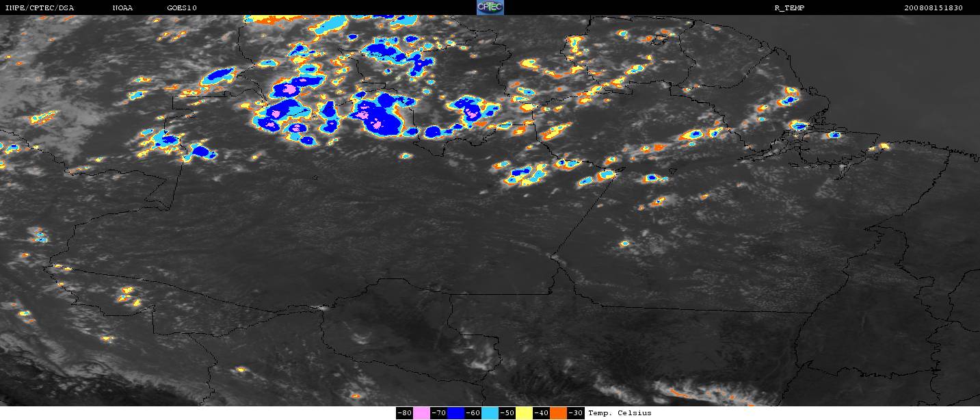Click the Temp. Celsius legend caption
Image resolution: width=980 pixels, height=420 pixels.
coord(620,413)
